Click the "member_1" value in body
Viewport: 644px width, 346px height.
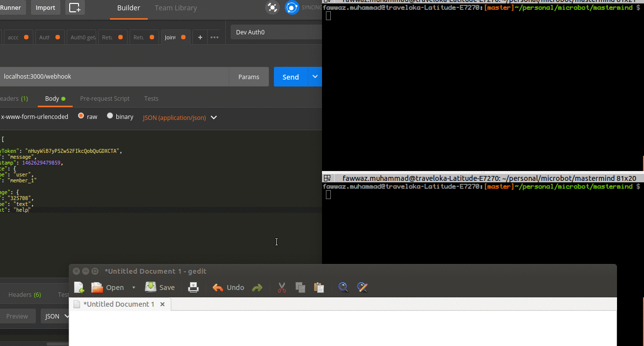coord(23,180)
